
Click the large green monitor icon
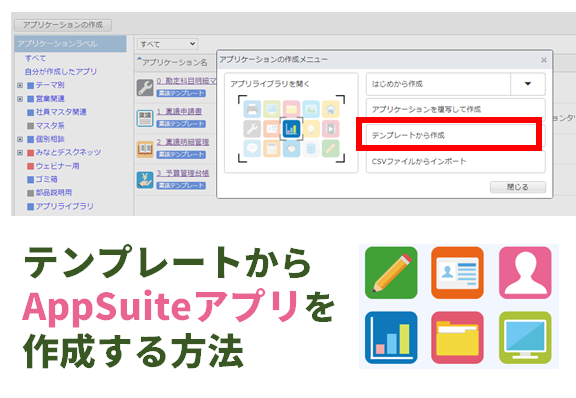525,338
